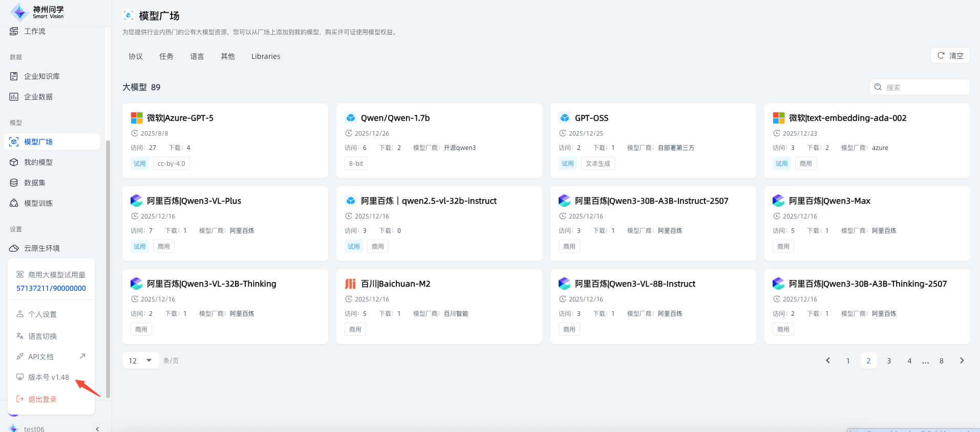Expand the Libraries filter
The width and height of the screenshot is (980, 432).
coord(266,56)
